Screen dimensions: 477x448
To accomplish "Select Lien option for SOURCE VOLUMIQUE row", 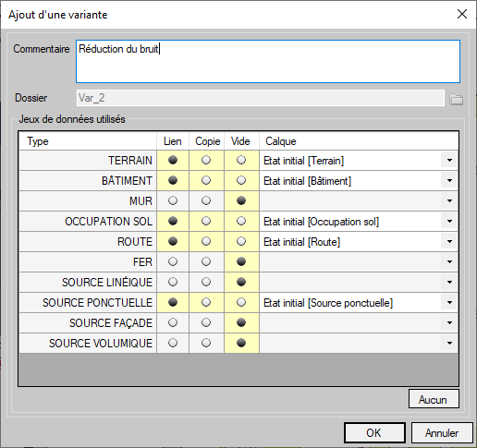I will click(x=173, y=343).
